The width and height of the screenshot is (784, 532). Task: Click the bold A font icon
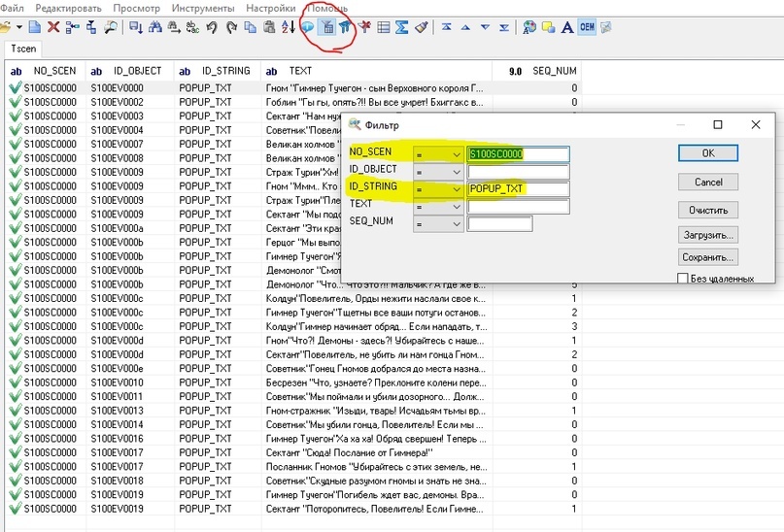click(x=567, y=27)
